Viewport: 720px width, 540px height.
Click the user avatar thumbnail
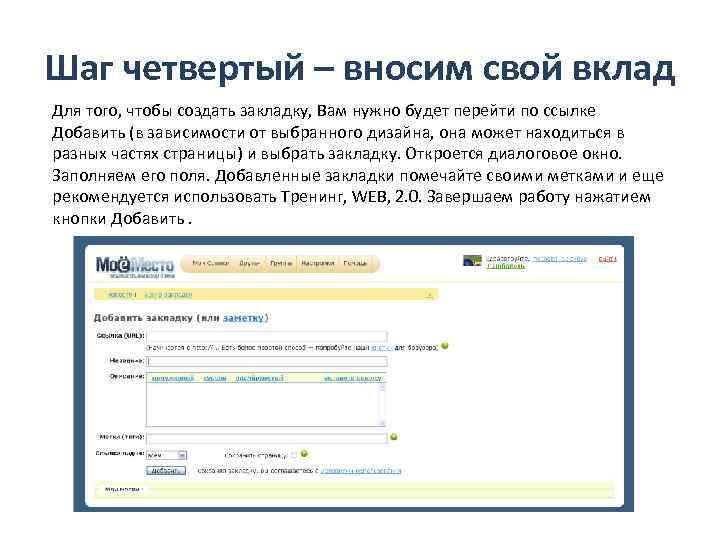tap(472, 261)
